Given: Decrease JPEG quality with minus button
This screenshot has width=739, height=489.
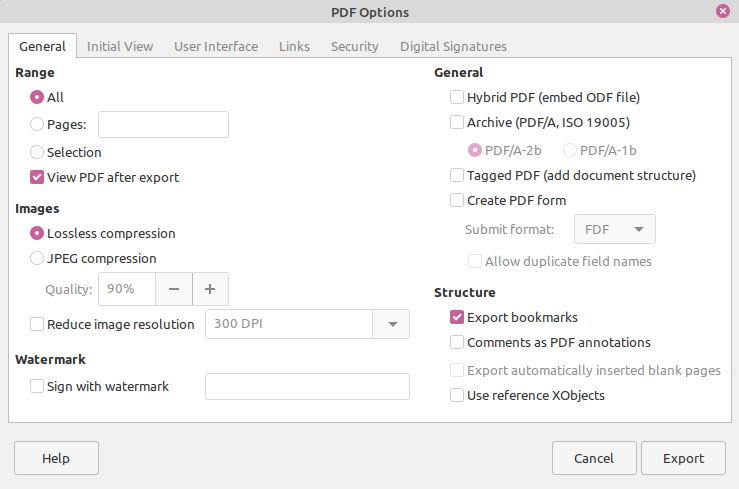Looking at the screenshot, I should (x=173, y=289).
